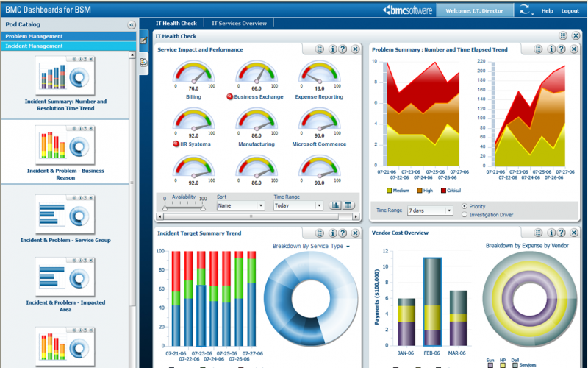
Task: Open Time Range dropdown showing Today
Action: [298, 205]
